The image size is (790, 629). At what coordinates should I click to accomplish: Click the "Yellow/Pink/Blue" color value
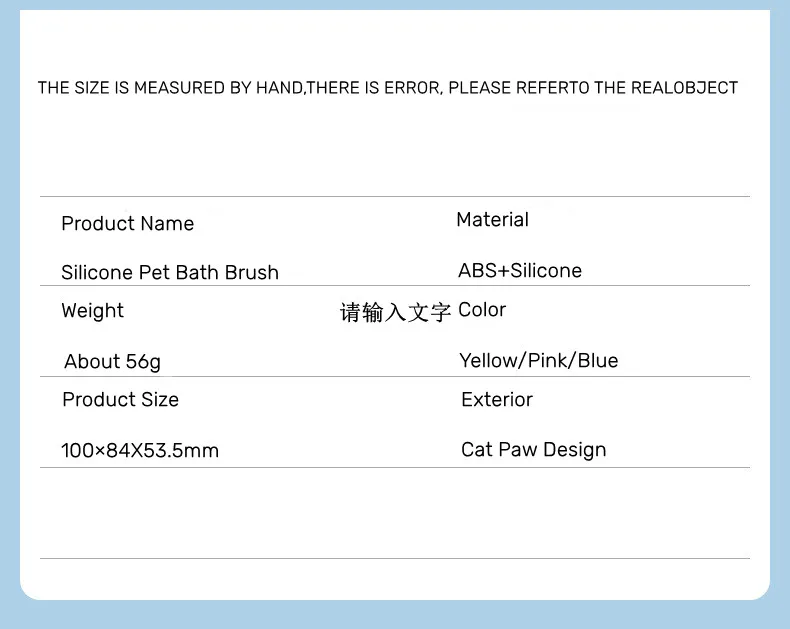click(539, 361)
